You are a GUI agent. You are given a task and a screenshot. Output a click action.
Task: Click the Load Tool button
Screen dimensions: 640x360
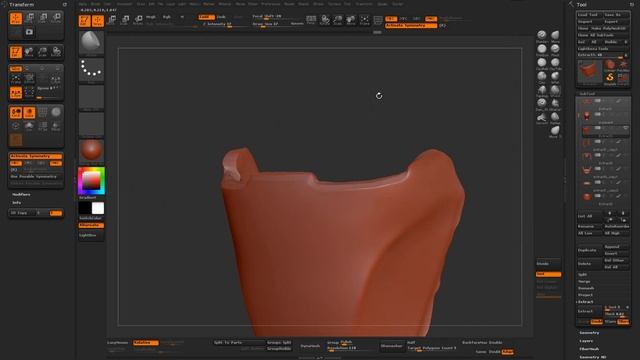point(589,15)
